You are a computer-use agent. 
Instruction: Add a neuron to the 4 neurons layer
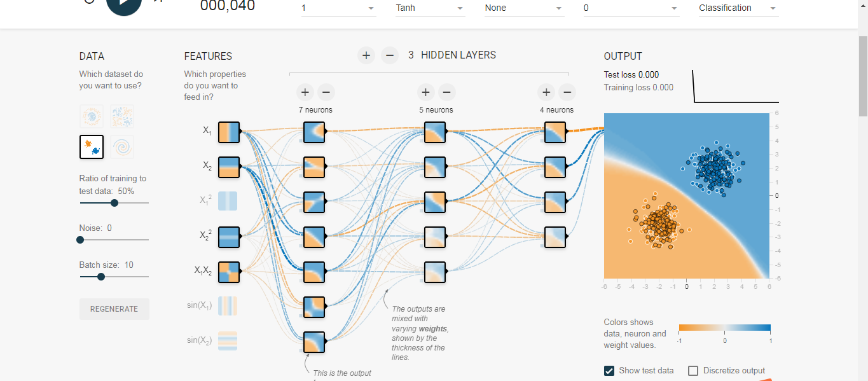(x=546, y=92)
